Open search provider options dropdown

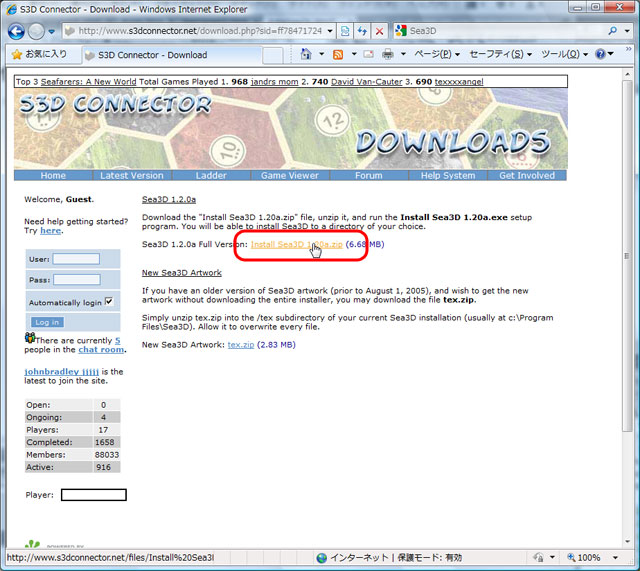click(627, 31)
